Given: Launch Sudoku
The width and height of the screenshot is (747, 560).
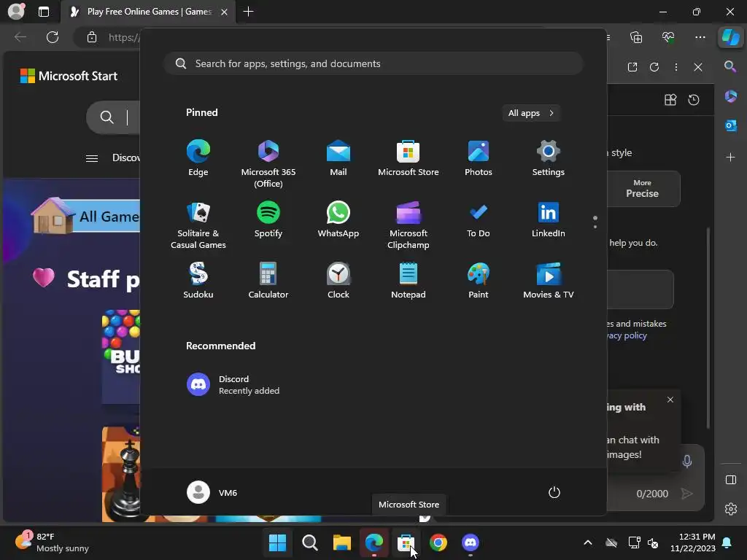Looking at the screenshot, I should (x=198, y=281).
